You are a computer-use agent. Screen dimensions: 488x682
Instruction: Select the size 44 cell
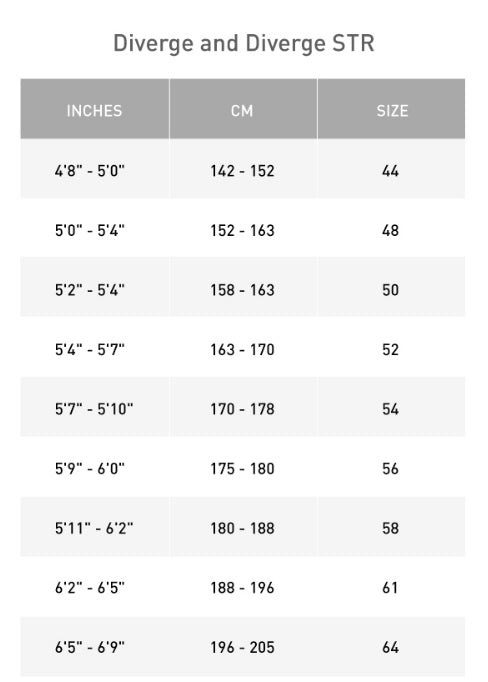391,169
